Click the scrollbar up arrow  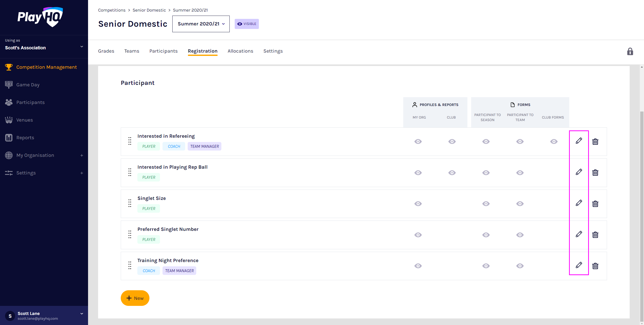[x=642, y=67]
